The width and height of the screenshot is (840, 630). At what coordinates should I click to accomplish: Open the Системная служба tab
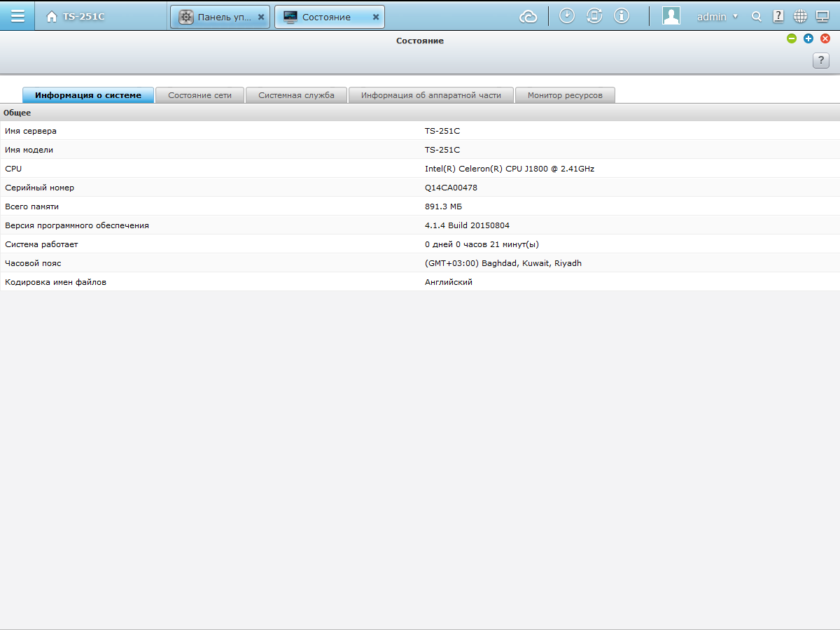pos(296,95)
